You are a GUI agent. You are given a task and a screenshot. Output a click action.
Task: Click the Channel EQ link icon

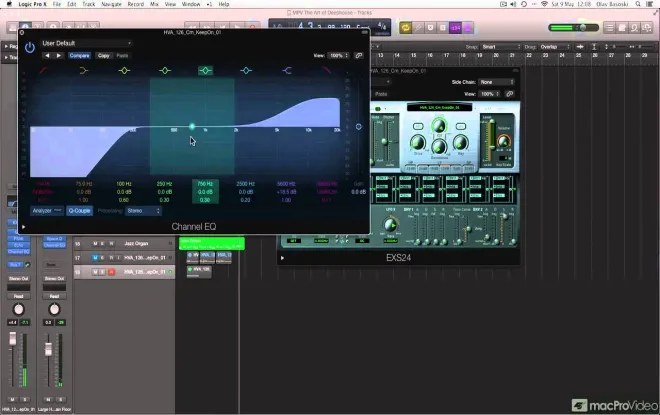pos(359,56)
